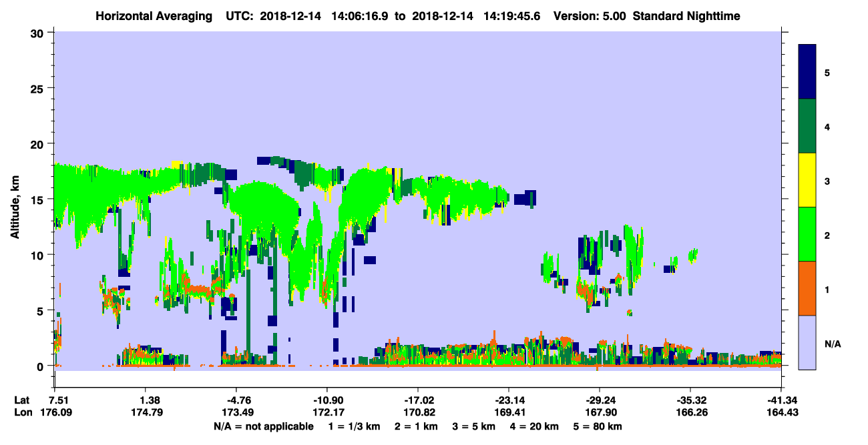
Task: Click the orange color bar segment labeled 1
Action: pos(807,288)
